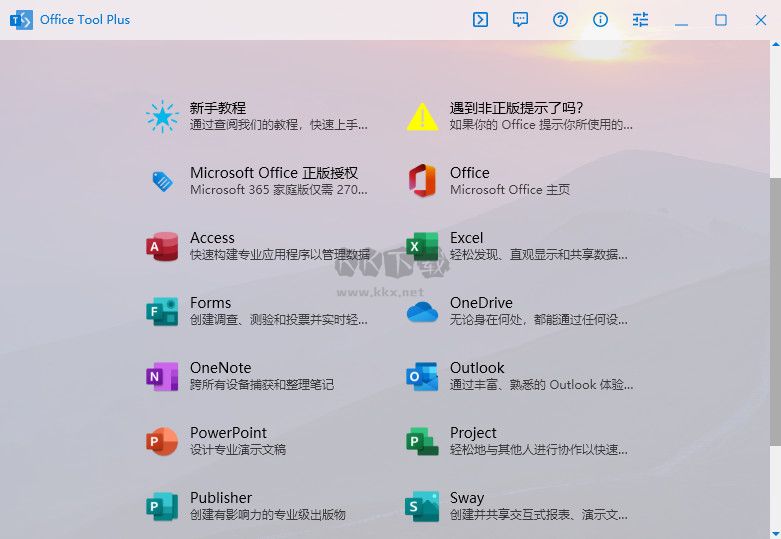Maximize the Office Tool Plus window
Screen dimensions: 781x539
[x=721, y=20]
